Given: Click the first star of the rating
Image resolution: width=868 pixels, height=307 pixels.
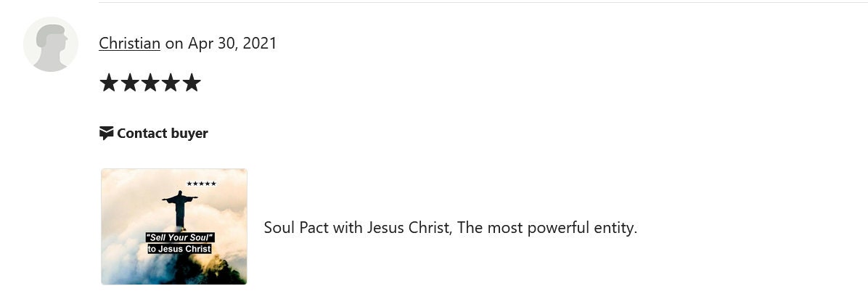Looking at the screenshot, I should 109,83.
